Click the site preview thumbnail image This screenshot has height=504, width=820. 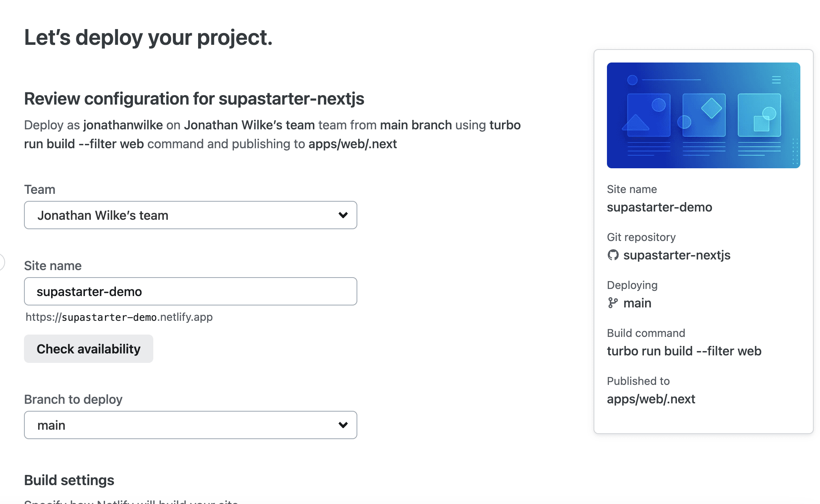click(x=703, y=115)
